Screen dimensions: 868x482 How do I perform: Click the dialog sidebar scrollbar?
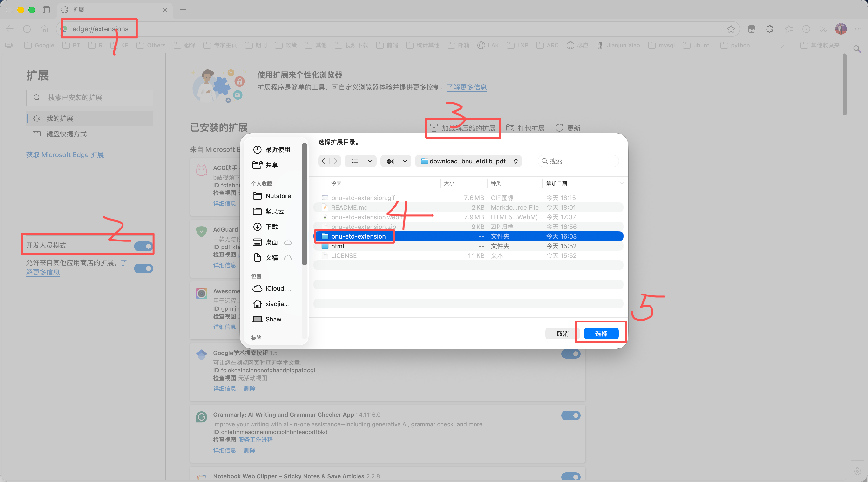pyautogui.click(x=304, y=204)
